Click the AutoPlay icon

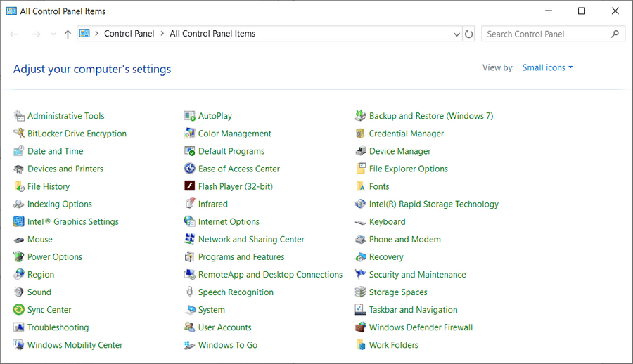pos(190,116)
